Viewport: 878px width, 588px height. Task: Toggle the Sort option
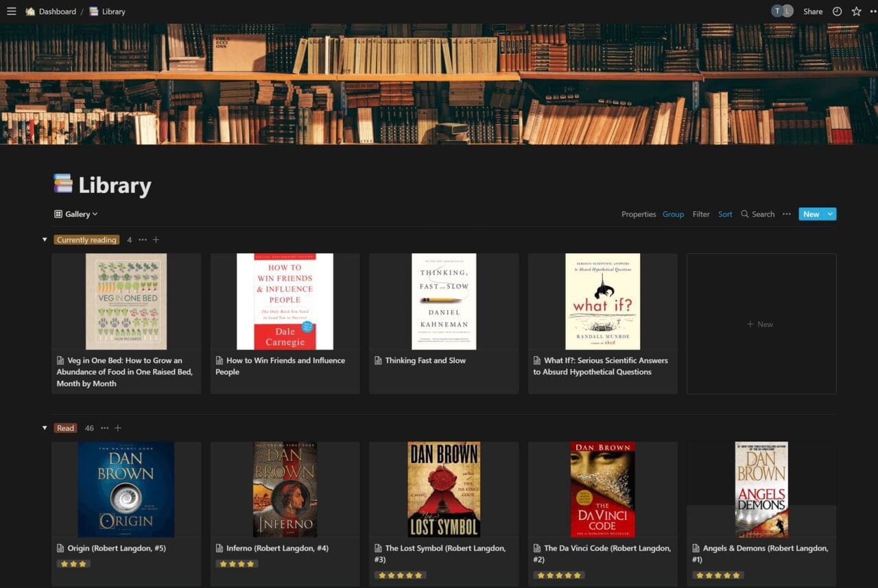[725, 214]
